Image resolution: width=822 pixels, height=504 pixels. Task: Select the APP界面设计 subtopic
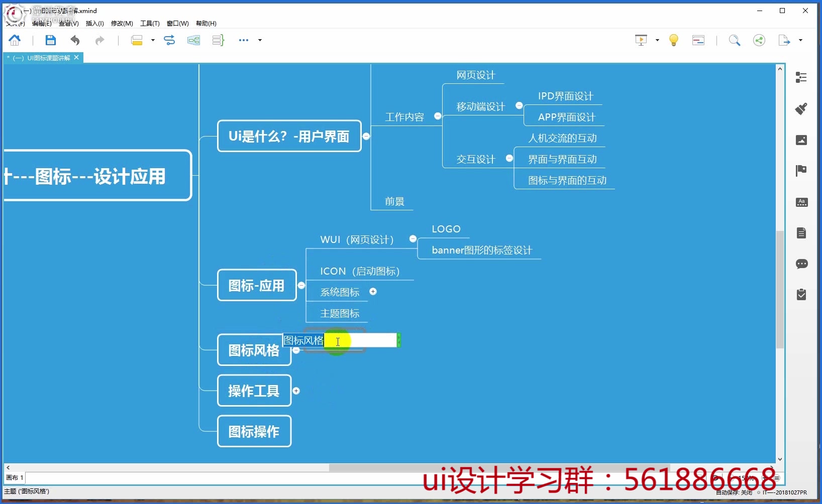(566, 117)
